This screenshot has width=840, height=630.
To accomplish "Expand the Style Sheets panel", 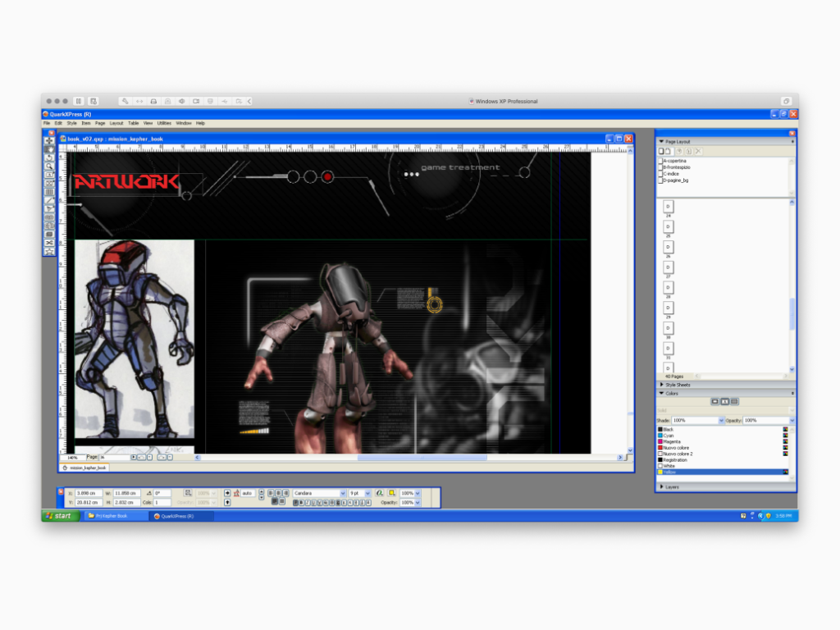I will 662,385.
